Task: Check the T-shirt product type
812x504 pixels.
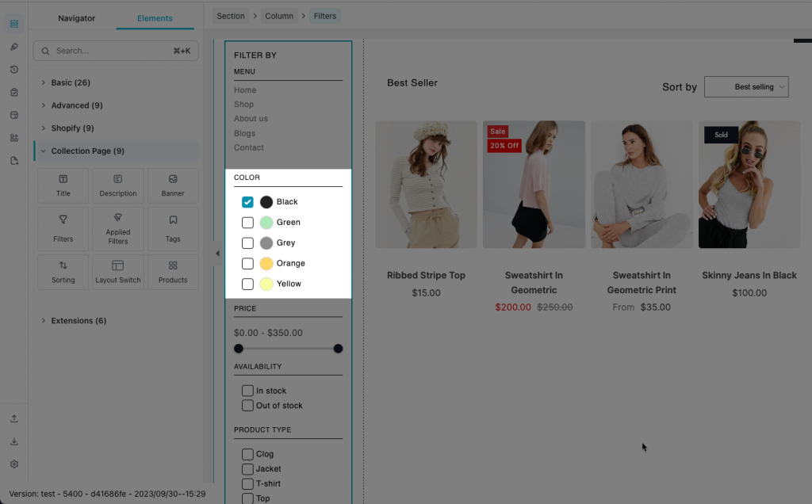Action: [x=247, y=483]
